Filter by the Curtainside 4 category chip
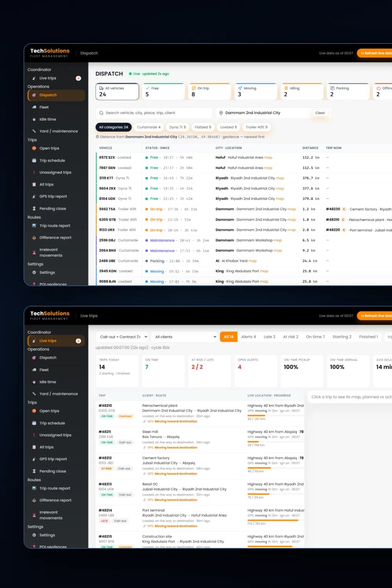The width and height of the screenshot is (392, 588). point(149,127)
